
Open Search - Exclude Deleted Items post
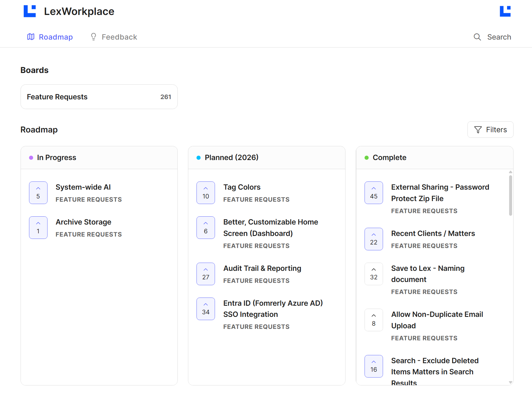[x=435, y=371]
